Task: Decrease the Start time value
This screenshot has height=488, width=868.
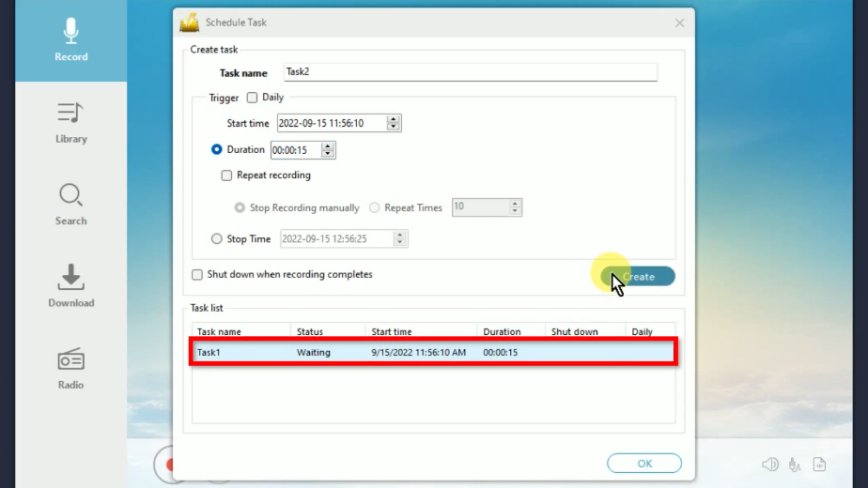Action: (393, 127)
